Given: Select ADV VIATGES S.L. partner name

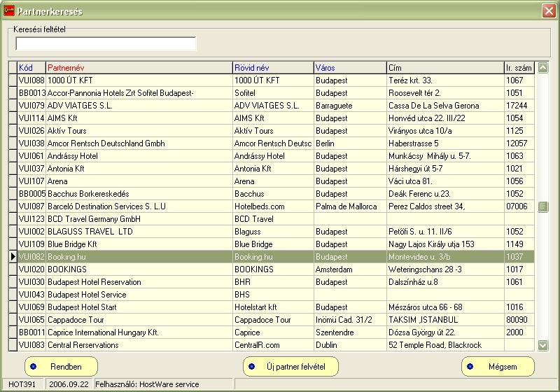Looking at the screenshot, I should 80,106.
